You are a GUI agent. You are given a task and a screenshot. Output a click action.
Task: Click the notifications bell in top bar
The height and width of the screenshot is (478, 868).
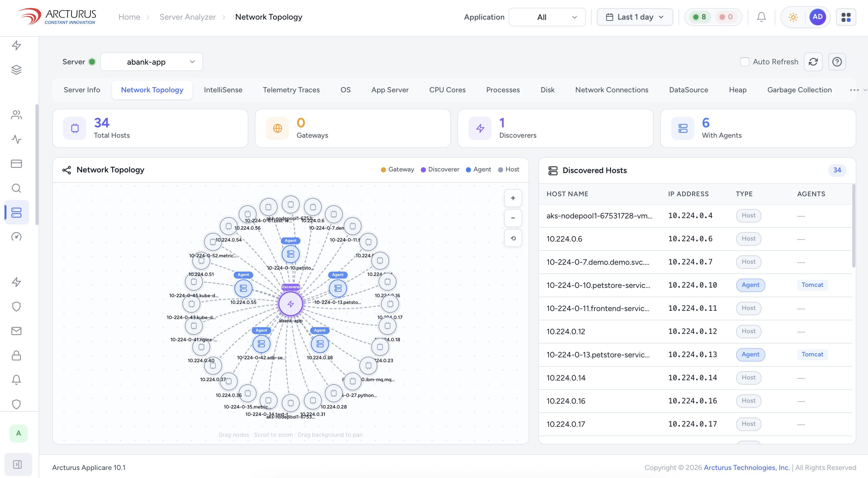761,17
